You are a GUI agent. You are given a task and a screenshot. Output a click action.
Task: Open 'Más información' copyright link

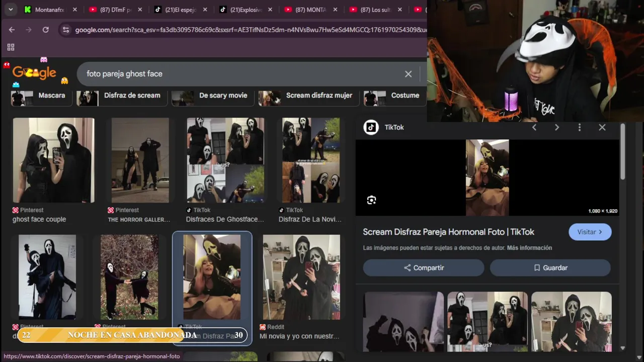point(529,248)
